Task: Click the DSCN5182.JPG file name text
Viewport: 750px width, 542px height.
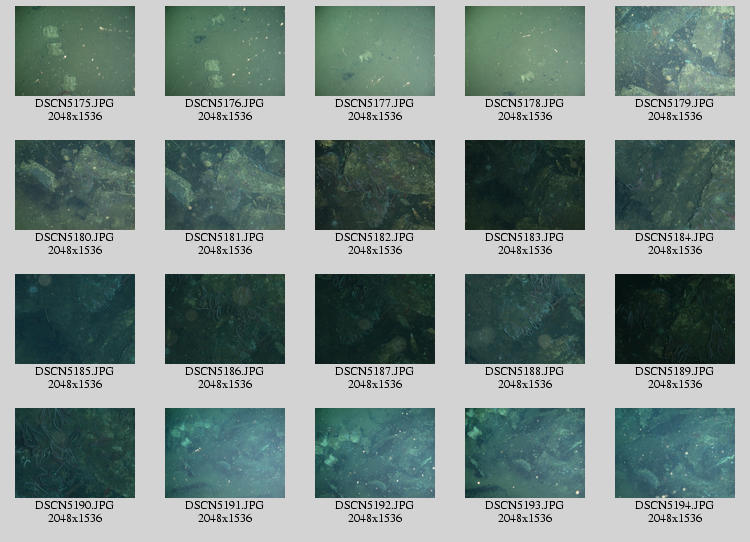Action: pyautogui.click(x=375, y=237)
